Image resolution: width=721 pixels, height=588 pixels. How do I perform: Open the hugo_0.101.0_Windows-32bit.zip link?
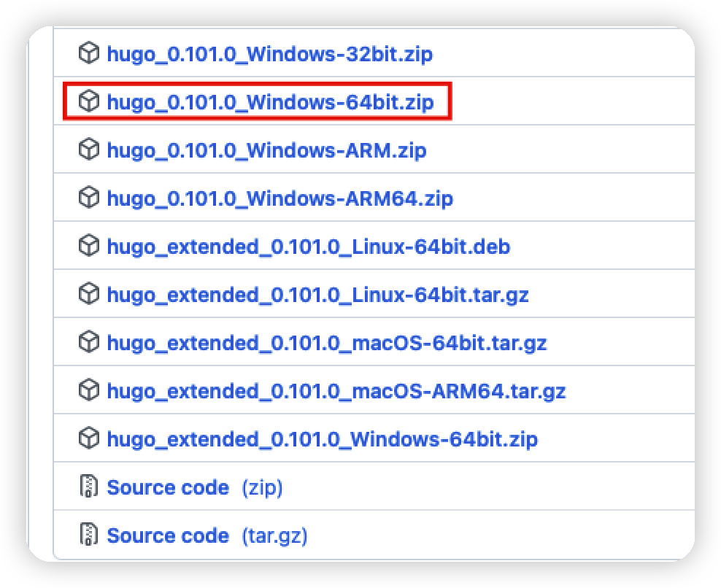click(x=270, y=54)
